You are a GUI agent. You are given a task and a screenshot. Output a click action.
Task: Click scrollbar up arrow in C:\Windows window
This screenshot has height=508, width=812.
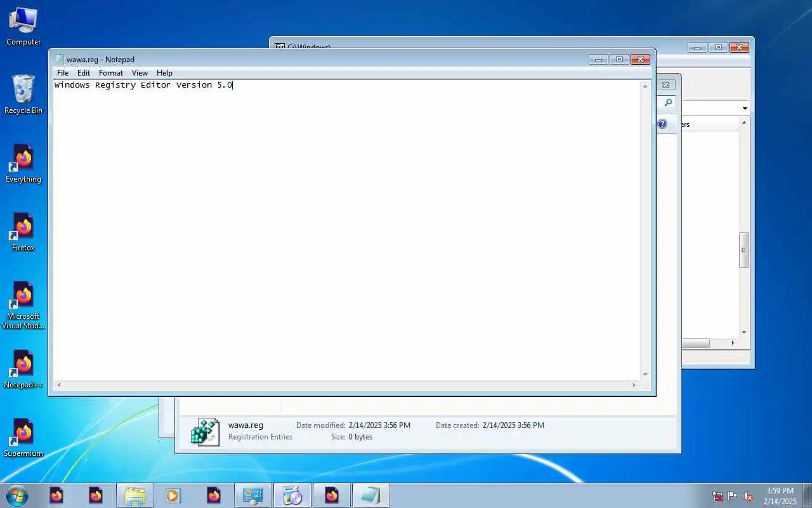744,122
